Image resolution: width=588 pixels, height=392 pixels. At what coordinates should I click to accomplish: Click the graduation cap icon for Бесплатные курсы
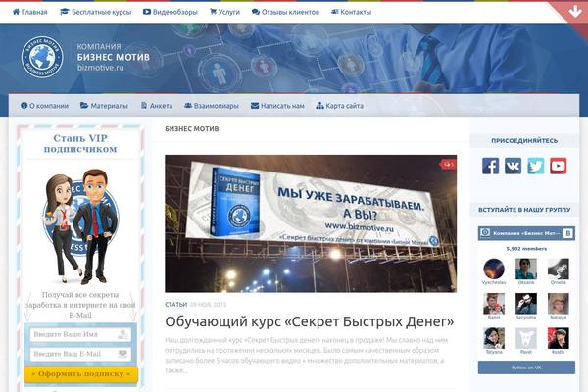[x=65, y=12]
